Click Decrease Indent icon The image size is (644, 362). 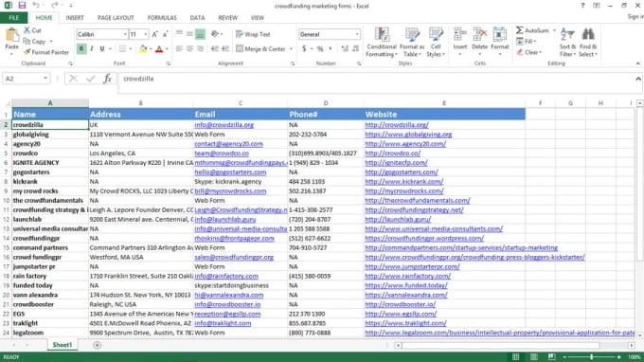coord(214,49)
